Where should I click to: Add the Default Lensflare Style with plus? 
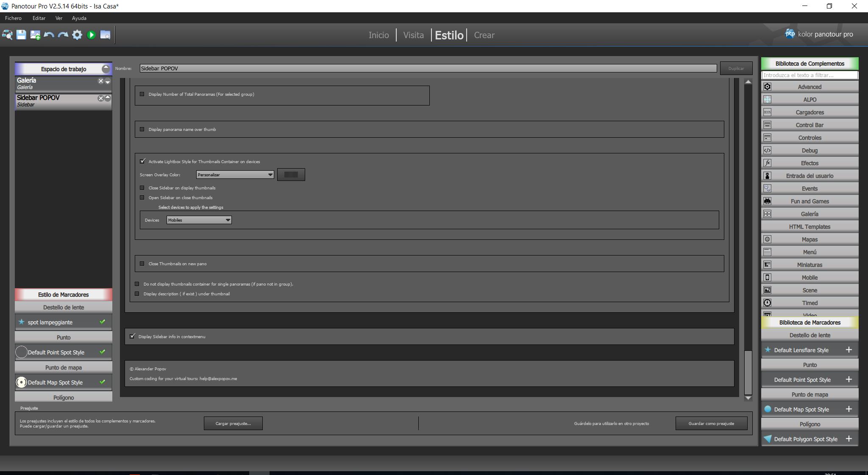849,350
